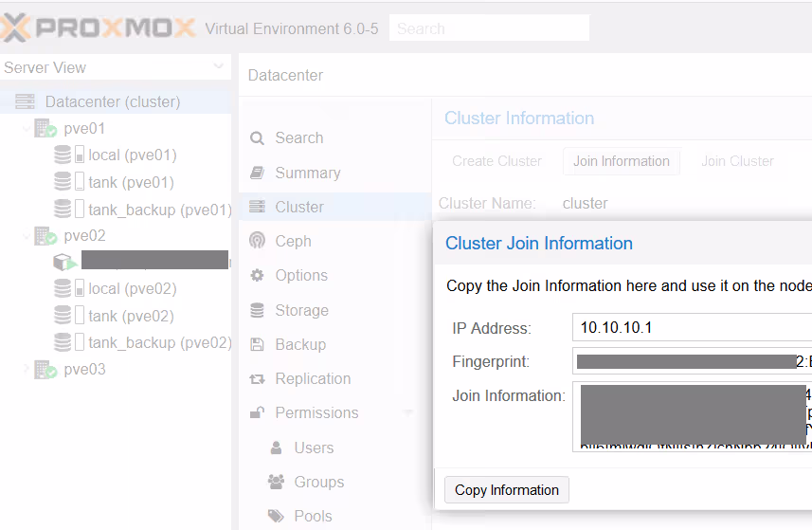Open Options via the gear icon

point(257,275)
